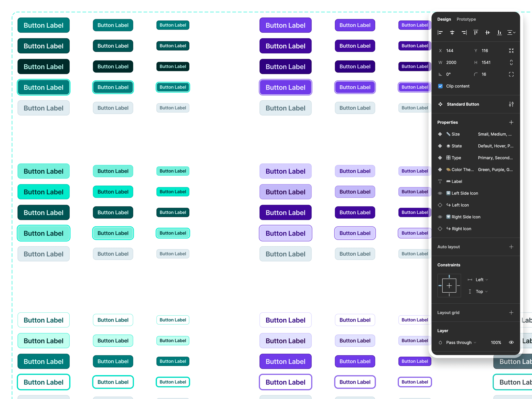Toggle constrain proportions lock icon
Screen dimensions: 532x399
(x=511, y=62)
